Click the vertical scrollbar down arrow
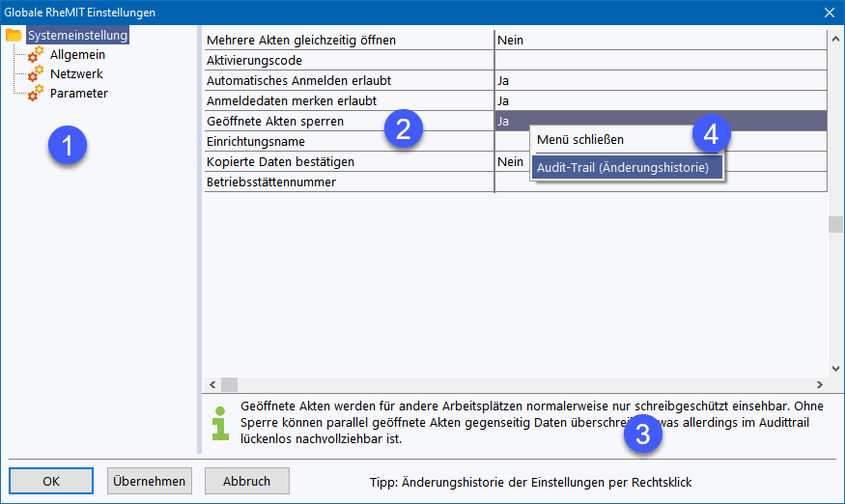 click(x=835, y=368)
